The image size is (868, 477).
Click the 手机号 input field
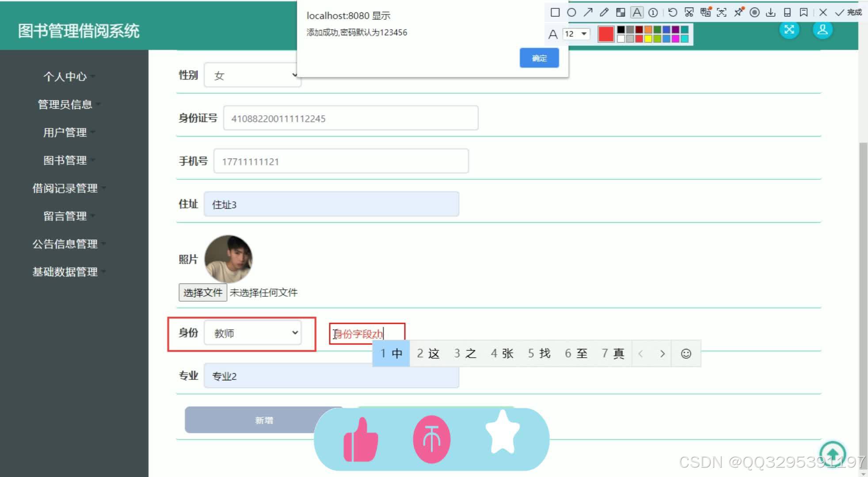341,161
